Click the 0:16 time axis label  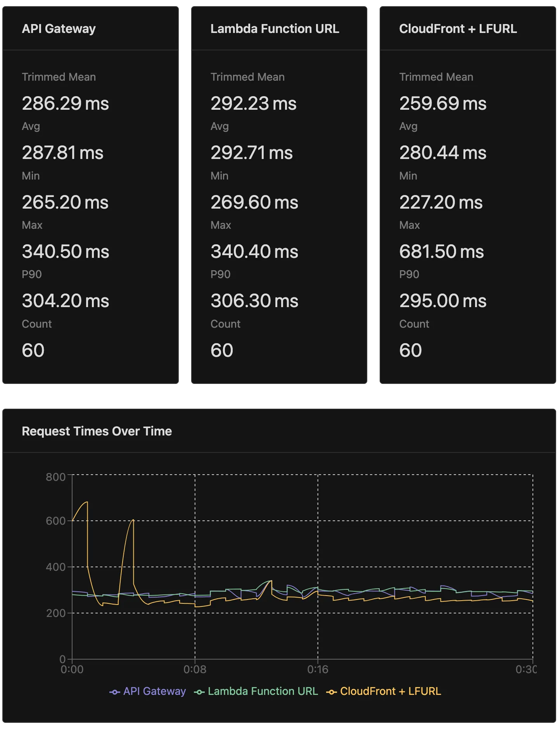coord(318,670)
